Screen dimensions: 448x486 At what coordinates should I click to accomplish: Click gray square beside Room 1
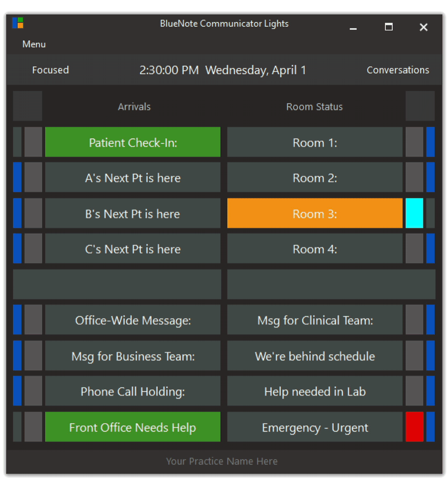(x=415, y=142)
